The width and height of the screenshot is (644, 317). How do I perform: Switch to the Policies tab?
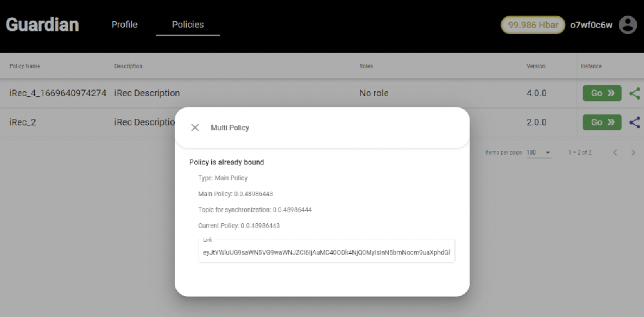pyautogui.click(x=188, y=25)
